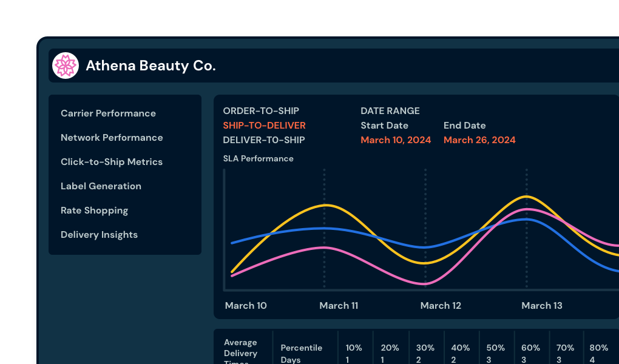Select the 50% percentile column
The image size is (619, 364).
[x=496, y=353]
